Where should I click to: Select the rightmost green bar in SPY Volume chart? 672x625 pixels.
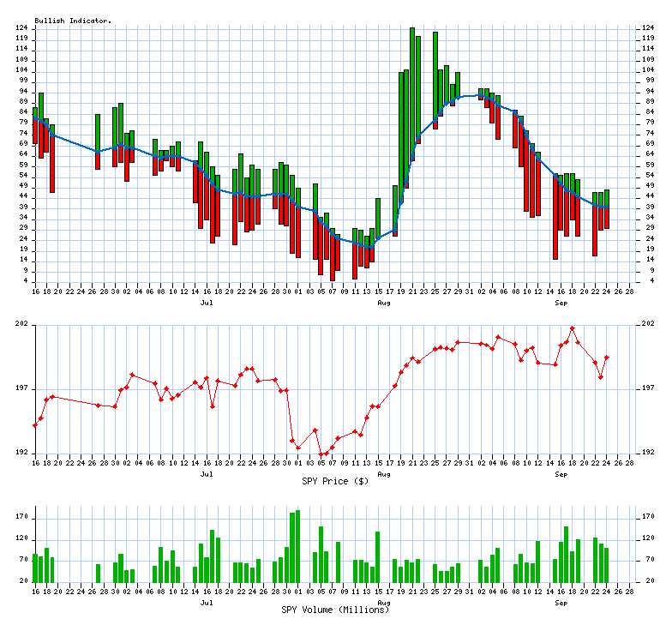(607, 564)
